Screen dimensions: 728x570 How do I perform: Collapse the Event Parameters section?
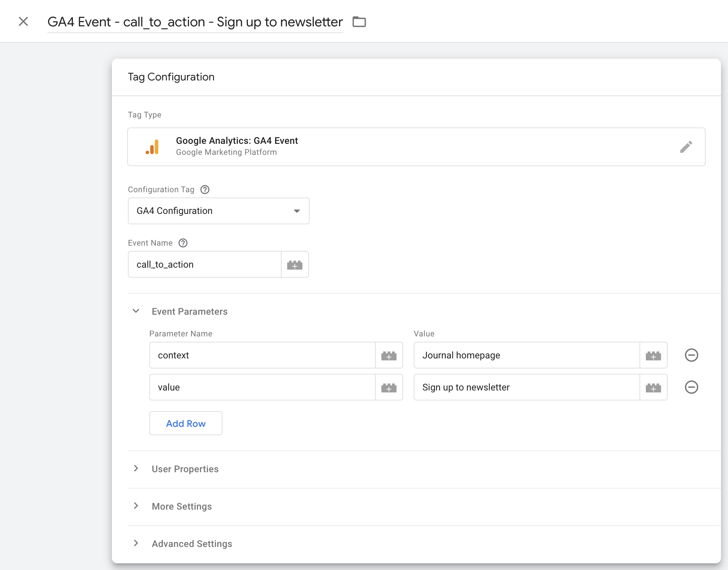(136, 311)
